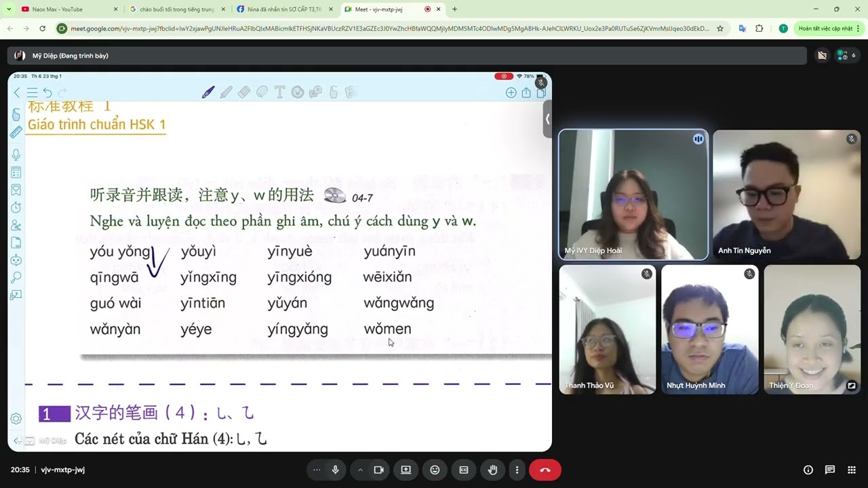868x488 pixels.
Task: Raise hand in the meeting
Action: [493, 470]
